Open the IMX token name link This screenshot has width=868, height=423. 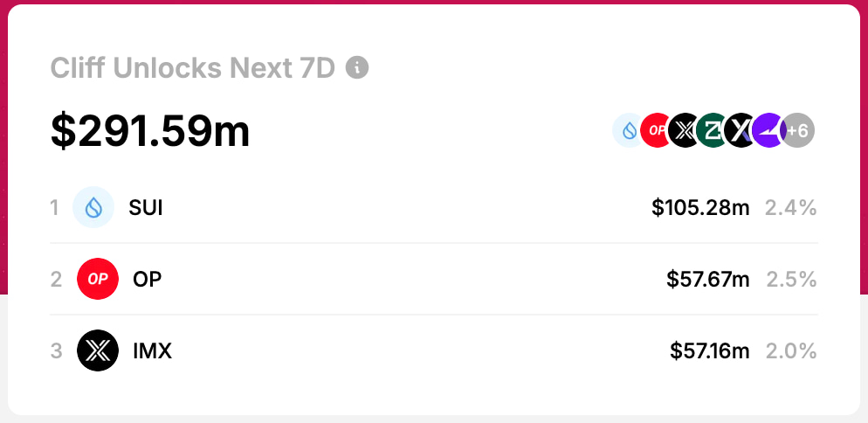pyautogui.click(x=152, y=351)
